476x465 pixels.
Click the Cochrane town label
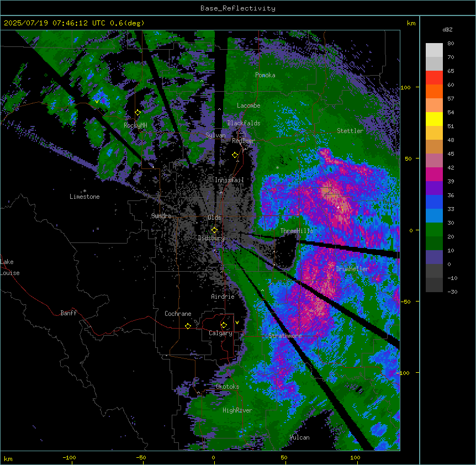[x=178, y=314]
